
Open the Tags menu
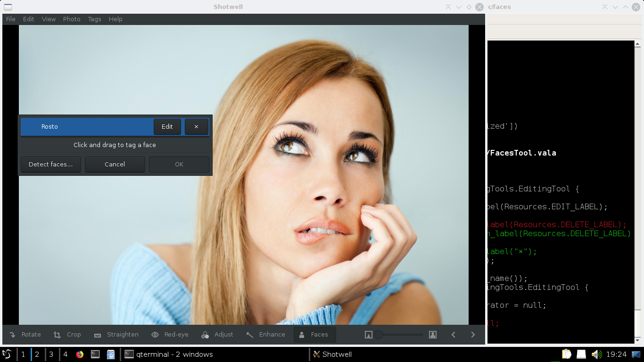[94, 19]
